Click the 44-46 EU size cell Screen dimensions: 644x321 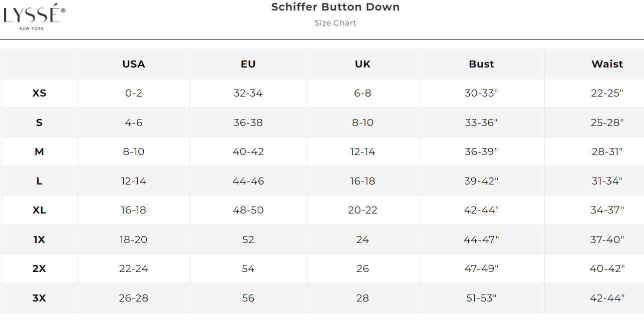point(248,181)
